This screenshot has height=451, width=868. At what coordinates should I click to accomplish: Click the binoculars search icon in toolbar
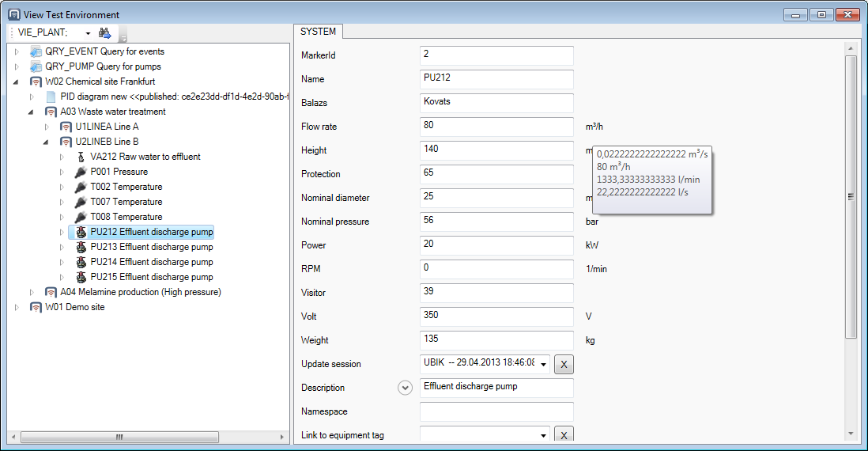point(104,33)
